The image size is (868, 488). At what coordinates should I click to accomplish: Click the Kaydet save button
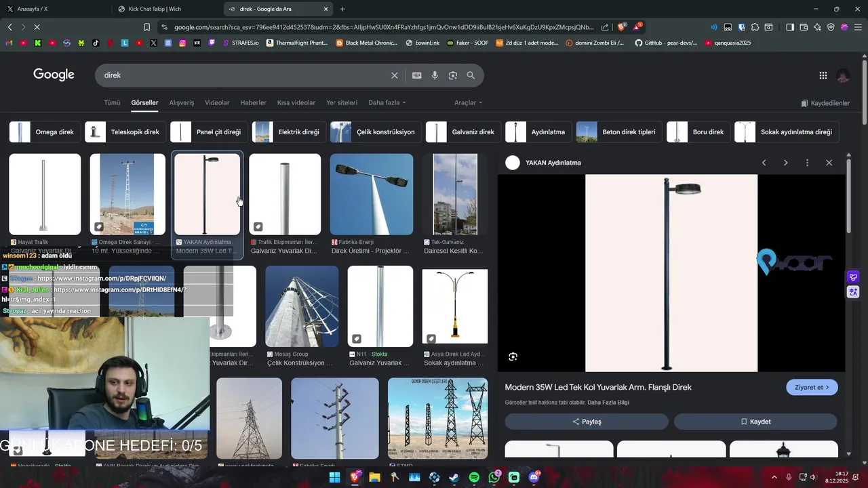[755, 422]
